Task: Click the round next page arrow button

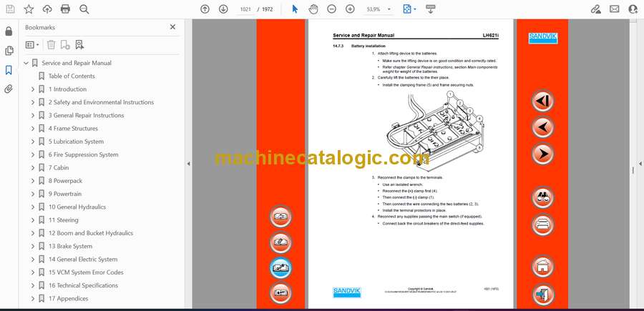Action: tap(542, 154)
